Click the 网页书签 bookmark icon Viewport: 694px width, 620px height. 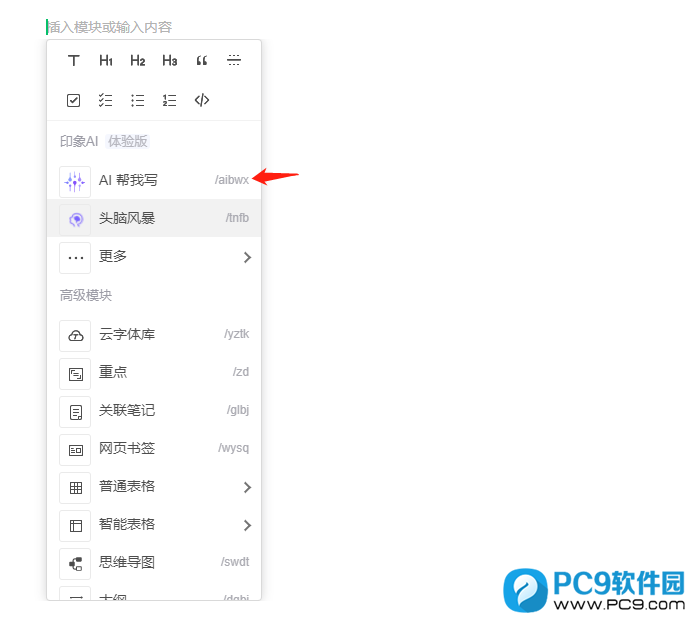[75, 450]
